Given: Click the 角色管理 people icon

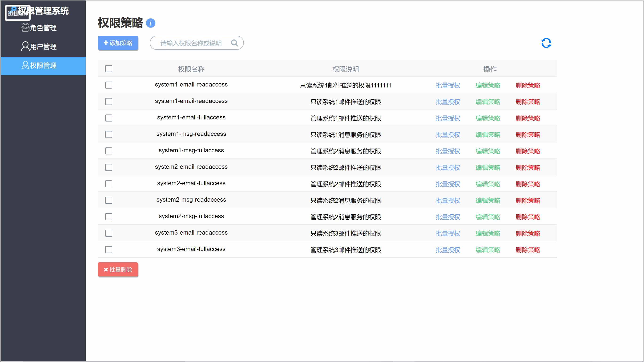Looking at the screenshot, I should click(x=25, y=28).
